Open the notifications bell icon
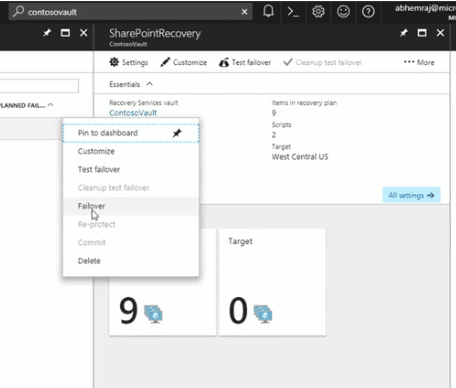Viewport: 456px width, 388px height. [268, 12]
